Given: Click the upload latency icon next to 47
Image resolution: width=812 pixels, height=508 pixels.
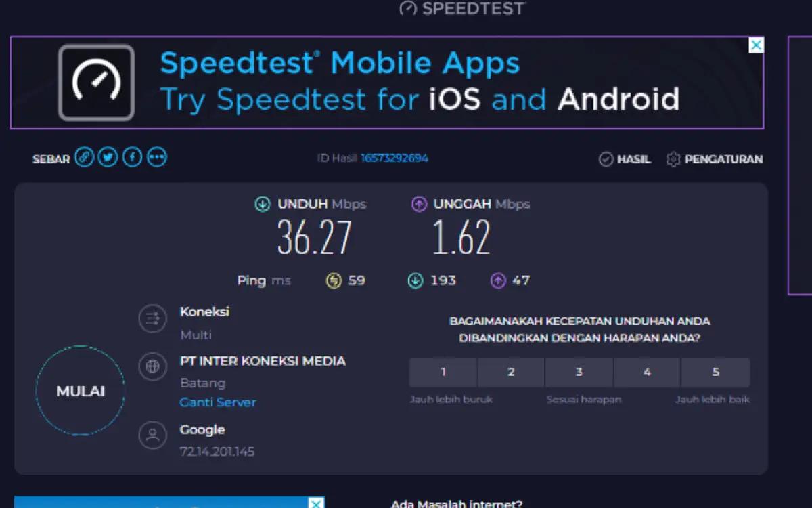Looking at the screenshot, I should pos(498,280).
